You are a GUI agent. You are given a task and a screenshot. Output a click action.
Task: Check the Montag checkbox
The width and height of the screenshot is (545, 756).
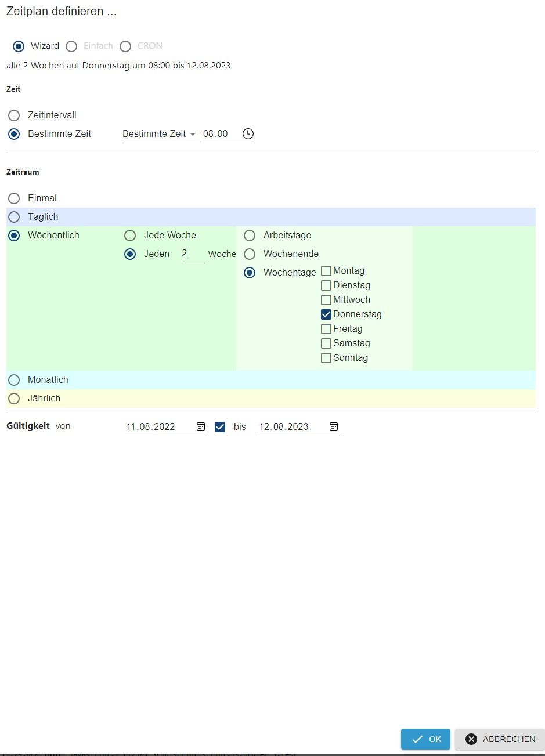[x=326, y=271]
